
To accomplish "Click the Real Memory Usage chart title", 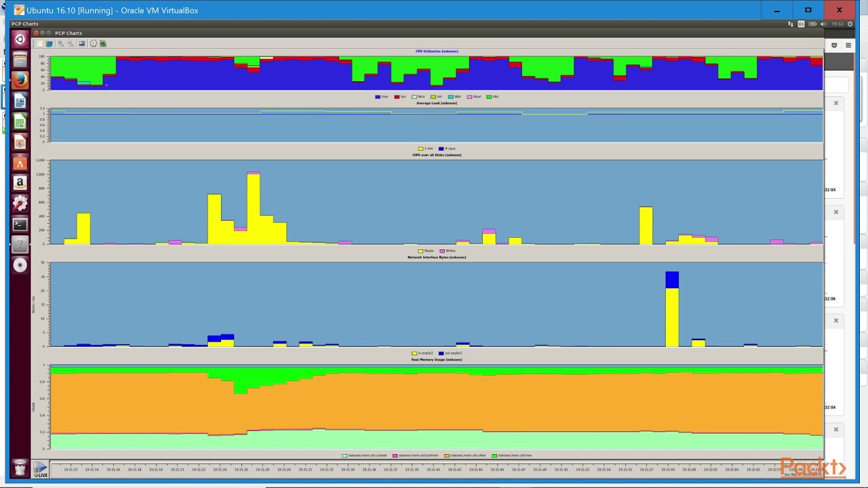I will 437,360.
